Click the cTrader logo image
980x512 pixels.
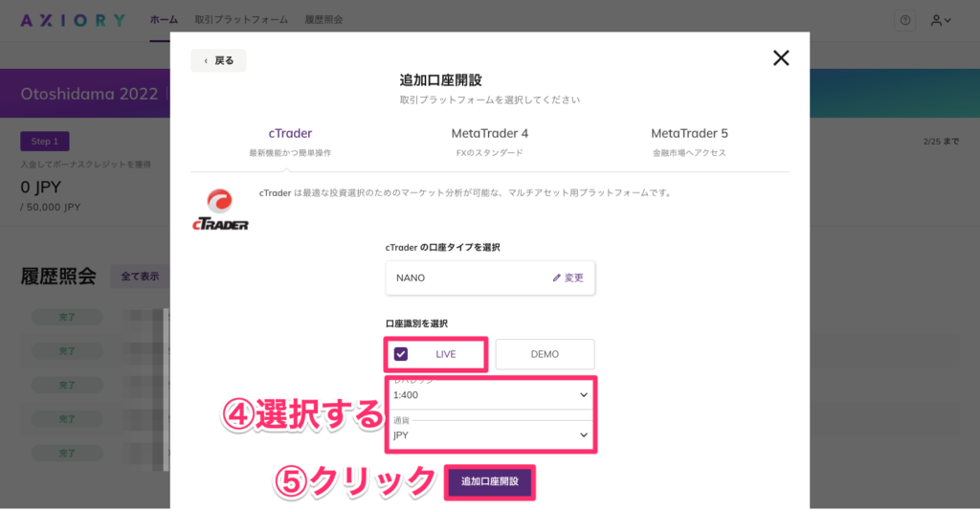[220, 210]
